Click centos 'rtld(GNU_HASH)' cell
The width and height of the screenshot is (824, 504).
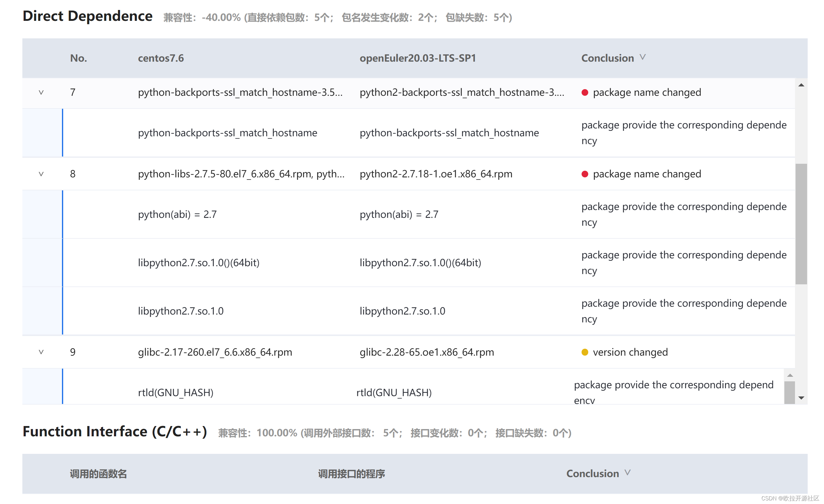point(176,393)
